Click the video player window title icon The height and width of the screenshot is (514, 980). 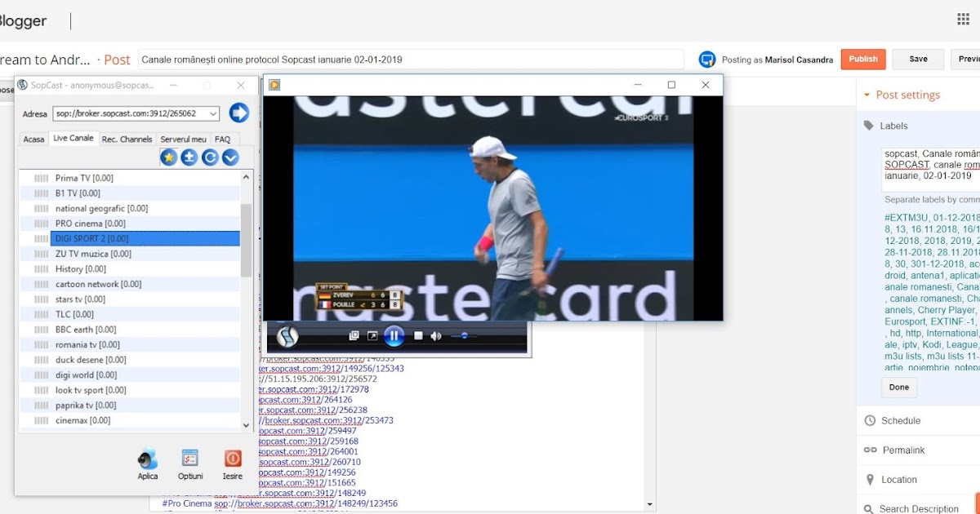[x=275, y=85]
